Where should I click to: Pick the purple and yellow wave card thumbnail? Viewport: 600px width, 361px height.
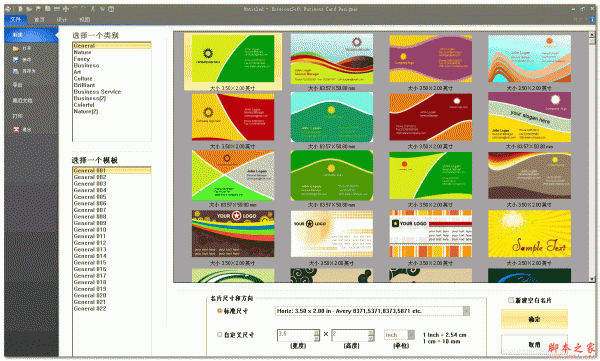(430, 59)
